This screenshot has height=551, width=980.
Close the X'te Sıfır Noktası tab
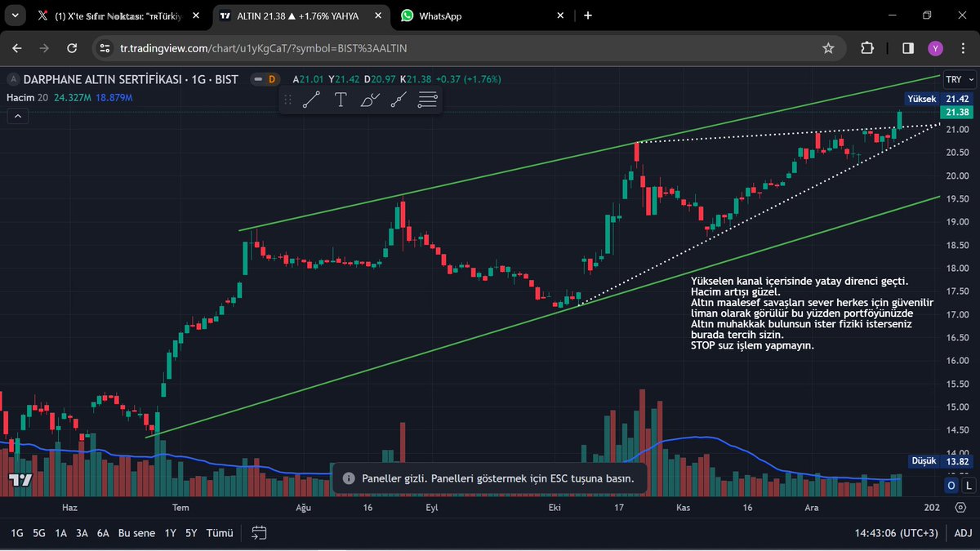195,16
